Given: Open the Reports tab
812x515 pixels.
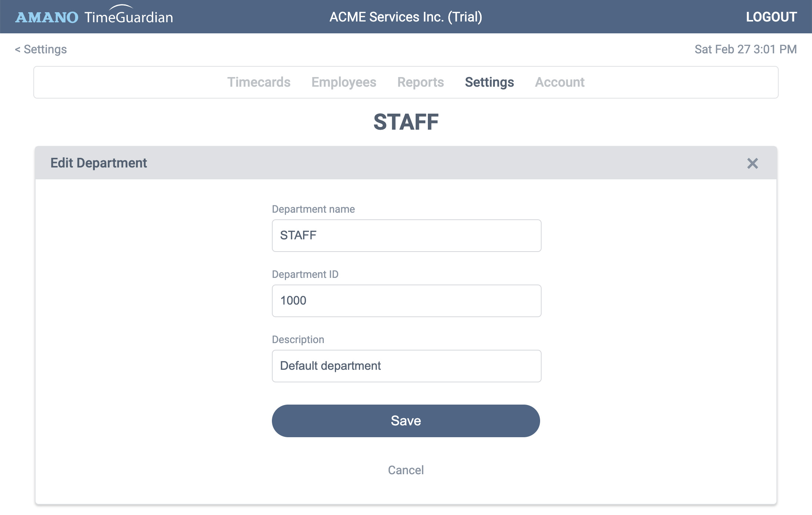Looking at the screenshot, I should coord(420,82).
